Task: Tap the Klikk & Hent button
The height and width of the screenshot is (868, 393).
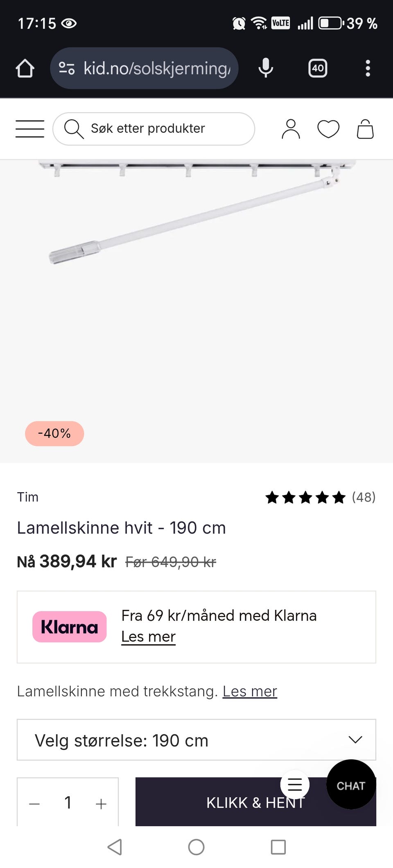Action: (x=229, y=803)
